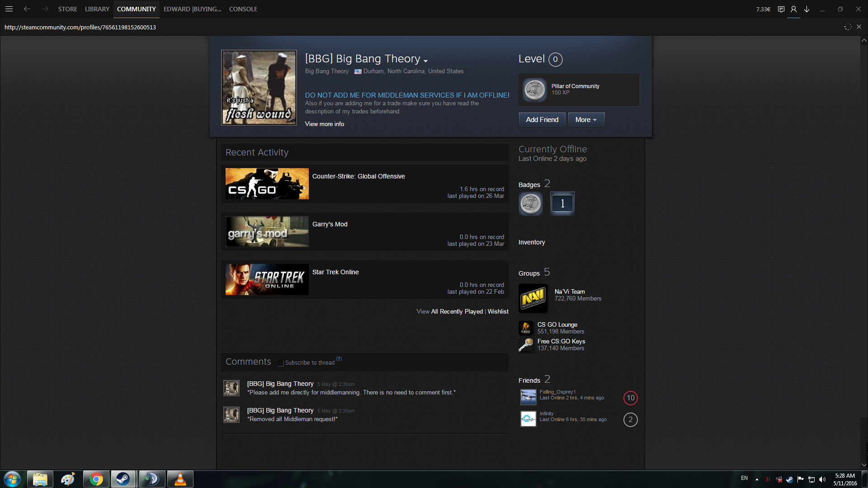868x488 pixels.
Task: Enable Subscribe to thread checkbox
Action: 281,363
